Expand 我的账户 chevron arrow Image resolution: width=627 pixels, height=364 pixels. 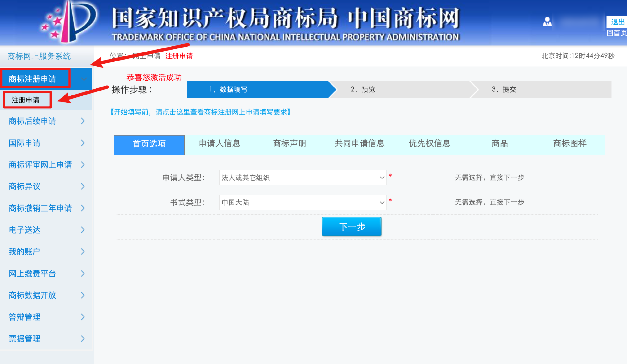point(83,251)
